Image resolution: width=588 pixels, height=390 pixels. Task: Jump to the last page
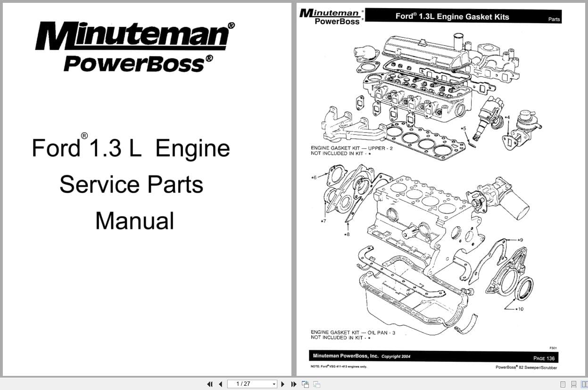pos(293,384)
